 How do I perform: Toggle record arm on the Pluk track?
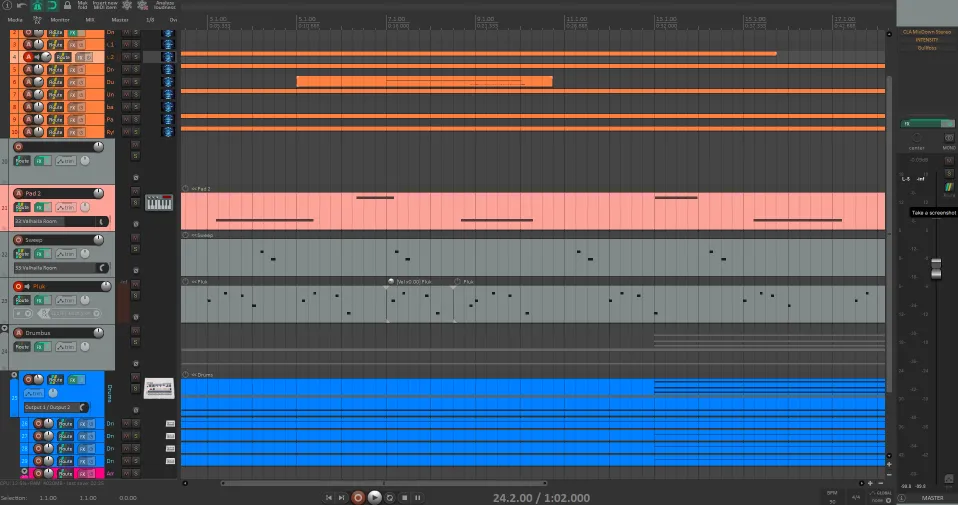(18, 286)
